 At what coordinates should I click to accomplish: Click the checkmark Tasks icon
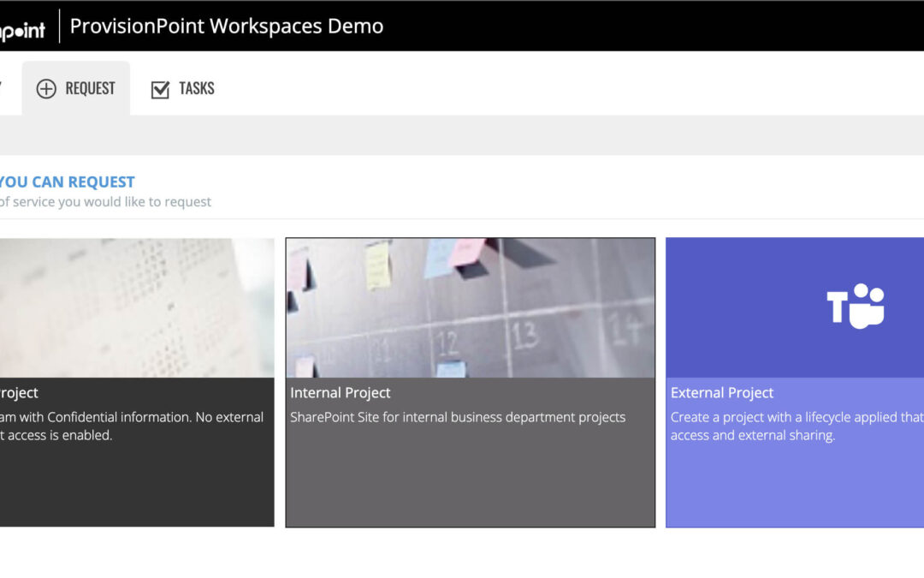point(160,89)
